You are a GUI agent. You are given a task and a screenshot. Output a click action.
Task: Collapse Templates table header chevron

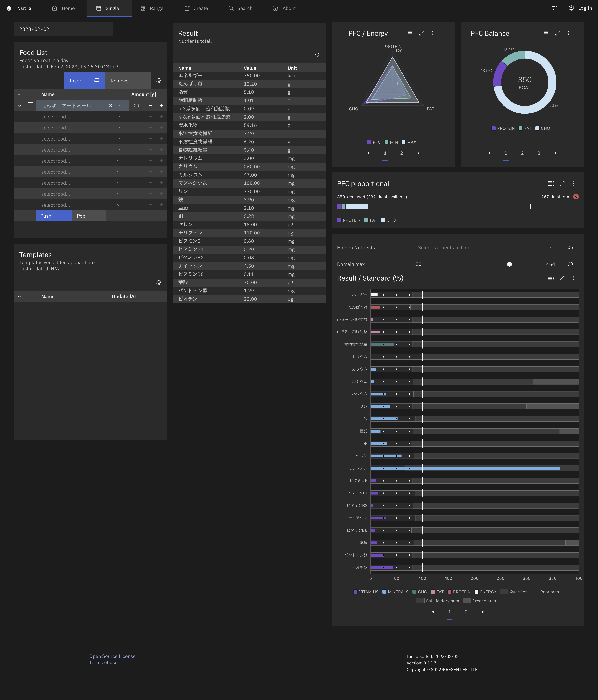pos(19,296)
